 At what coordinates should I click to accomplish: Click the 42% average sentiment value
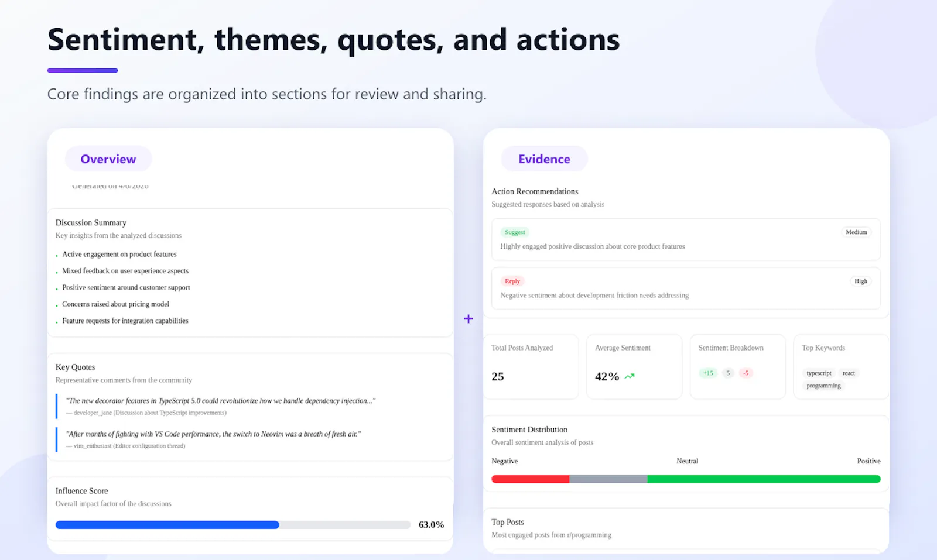click(x=607, y=376)
